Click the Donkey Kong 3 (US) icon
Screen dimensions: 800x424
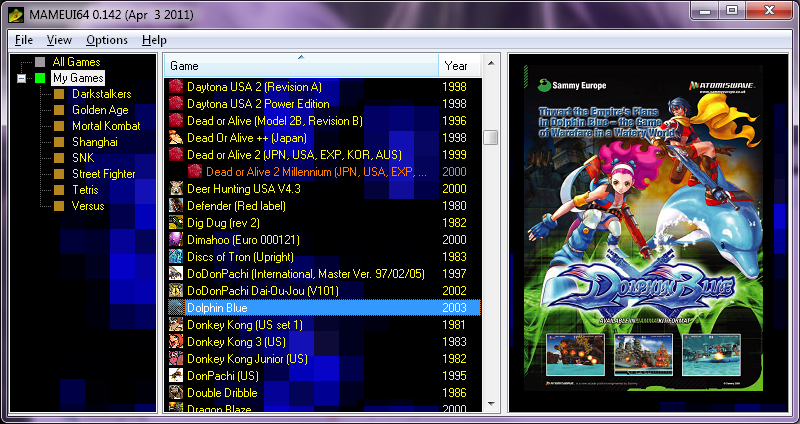point(176,342)
